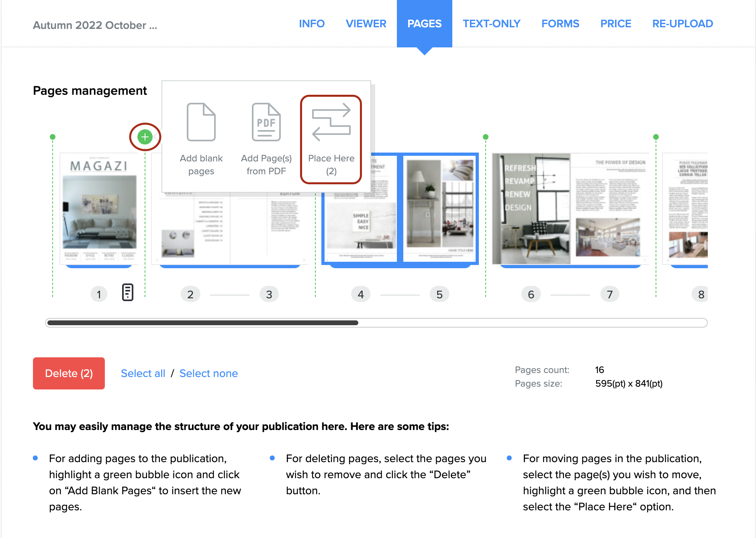Switch to the VIEWER tab

tap(366, 24)
